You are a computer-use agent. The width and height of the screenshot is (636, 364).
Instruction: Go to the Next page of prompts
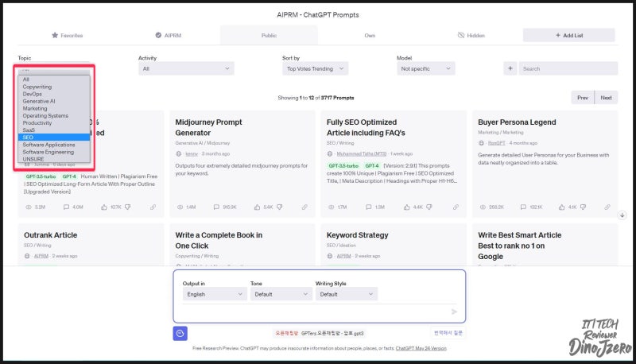606,98
